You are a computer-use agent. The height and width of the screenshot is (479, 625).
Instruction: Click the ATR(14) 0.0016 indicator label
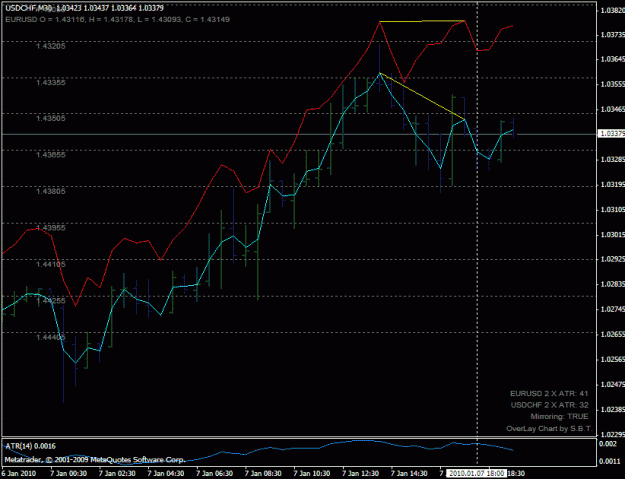(30, 446)
